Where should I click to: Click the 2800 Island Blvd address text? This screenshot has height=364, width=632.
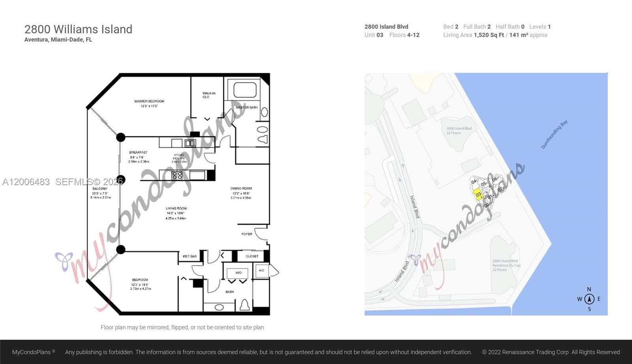(386, 26)
